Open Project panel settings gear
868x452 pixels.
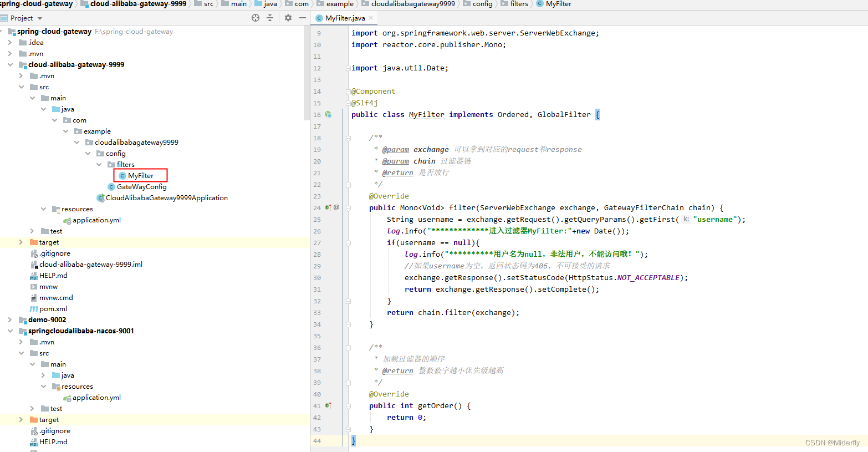coord(288,18)
